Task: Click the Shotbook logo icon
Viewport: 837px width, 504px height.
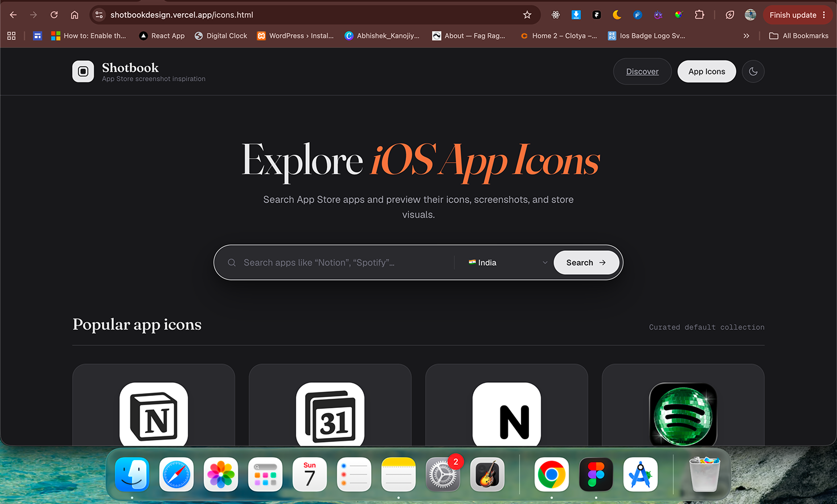Action: (x=83, y=72)
